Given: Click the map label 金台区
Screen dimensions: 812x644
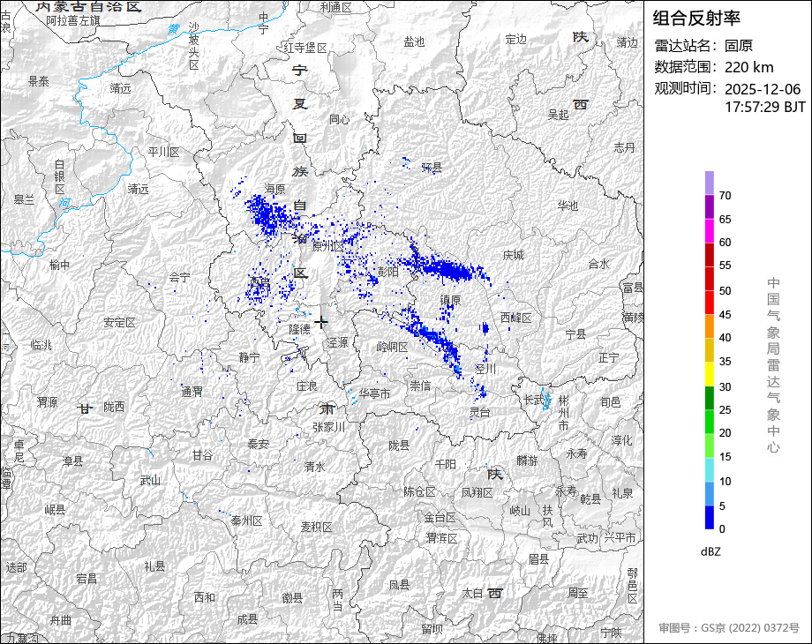Looking at the screenshot, I should (x=440, y=517).
